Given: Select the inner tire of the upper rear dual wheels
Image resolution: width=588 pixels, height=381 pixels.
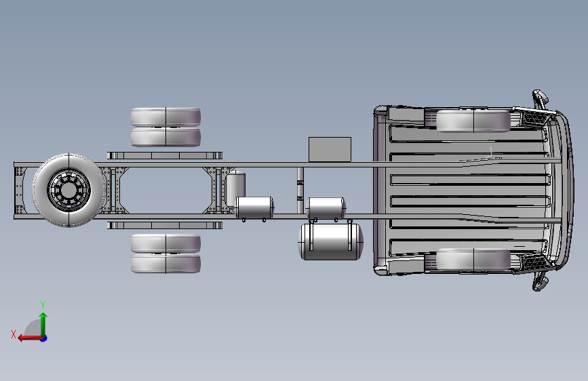Looking at the screenshot, I should [165, 137].
